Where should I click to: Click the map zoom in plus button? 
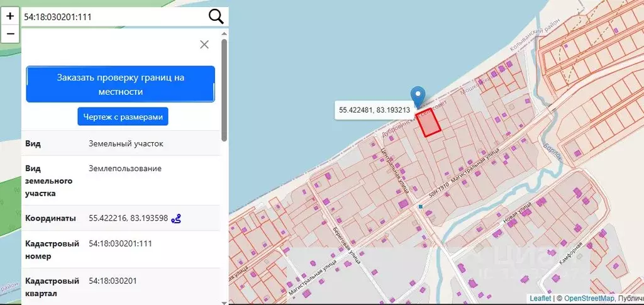[10, 16]
